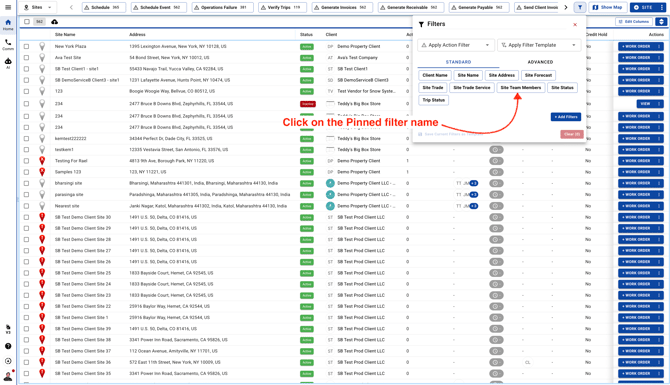Switch to the ADVANCED filters tab

point(540,62)
